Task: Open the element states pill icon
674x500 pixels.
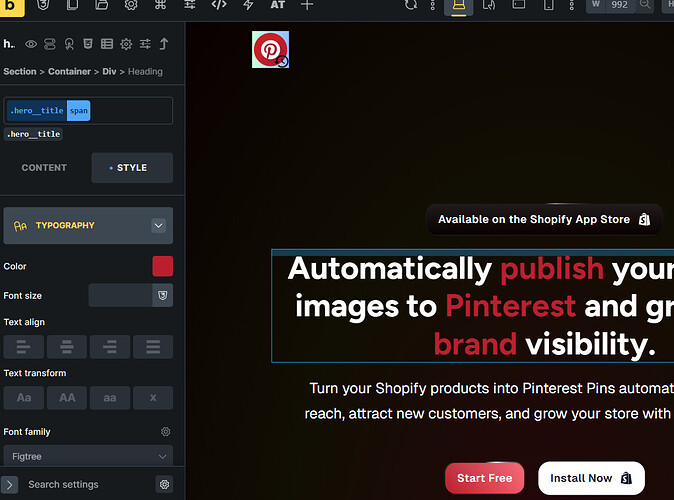Action: (x=50, y=44)
